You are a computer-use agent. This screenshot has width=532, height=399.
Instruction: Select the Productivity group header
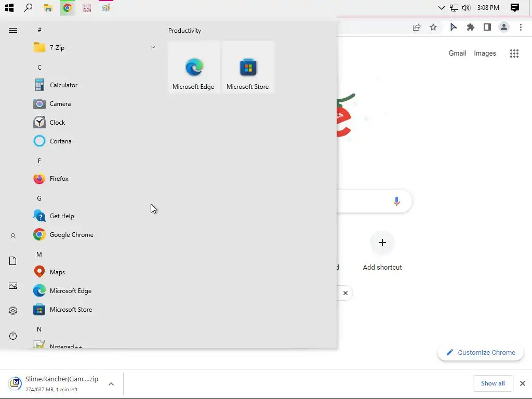click(x=184, y=31)
